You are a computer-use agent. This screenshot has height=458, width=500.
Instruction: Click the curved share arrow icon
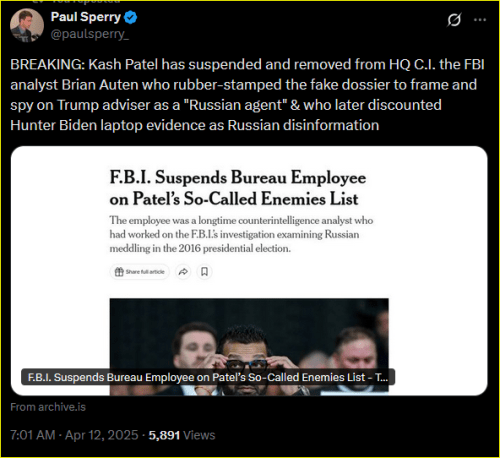coord(183,272)
